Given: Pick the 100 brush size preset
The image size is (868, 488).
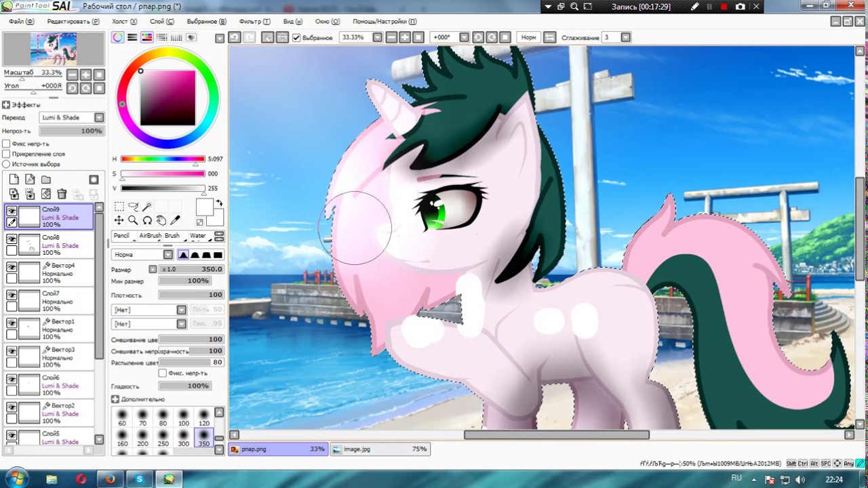Looking at the screenshot, I should [x=183, y=418].
